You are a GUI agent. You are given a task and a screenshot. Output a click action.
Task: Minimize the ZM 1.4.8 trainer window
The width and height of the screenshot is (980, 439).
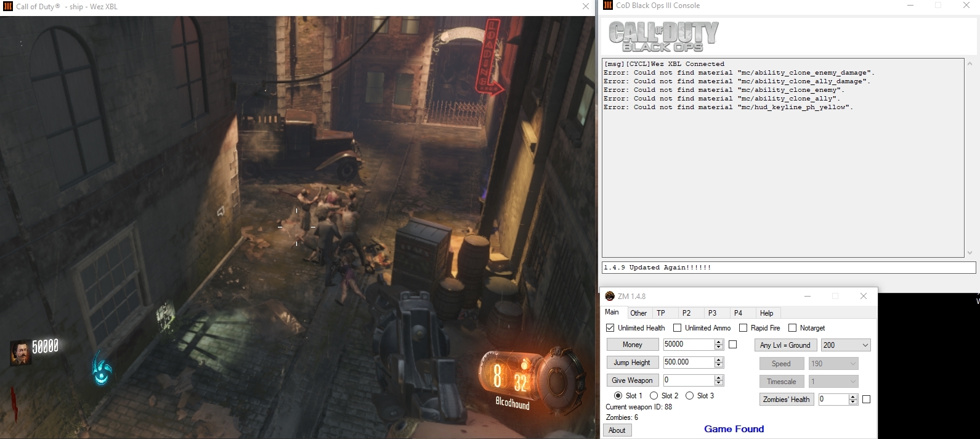point(807,296)
